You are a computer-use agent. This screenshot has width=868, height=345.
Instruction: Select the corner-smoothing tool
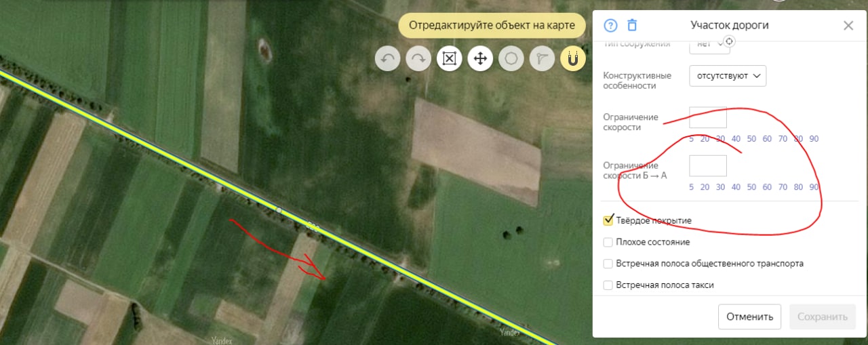pos(542,58)
